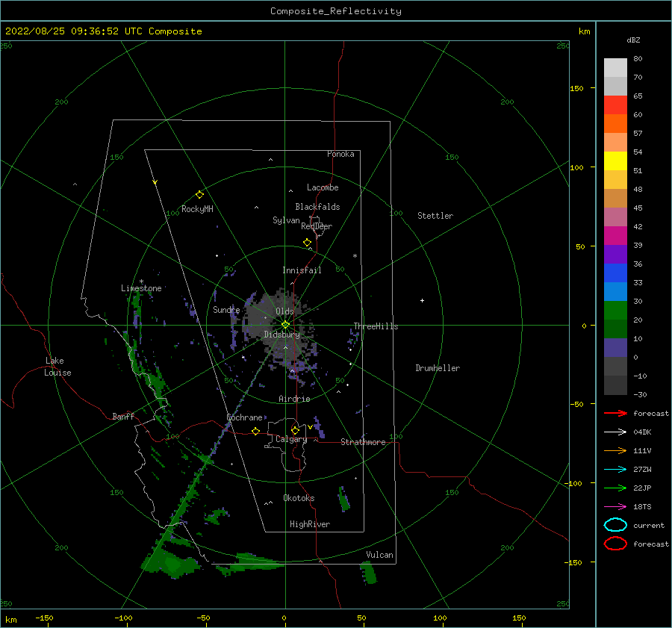Select the 30 dBZ light blue swatch
Viewport: 672px width, 628px height.
[x=615, y=292]
